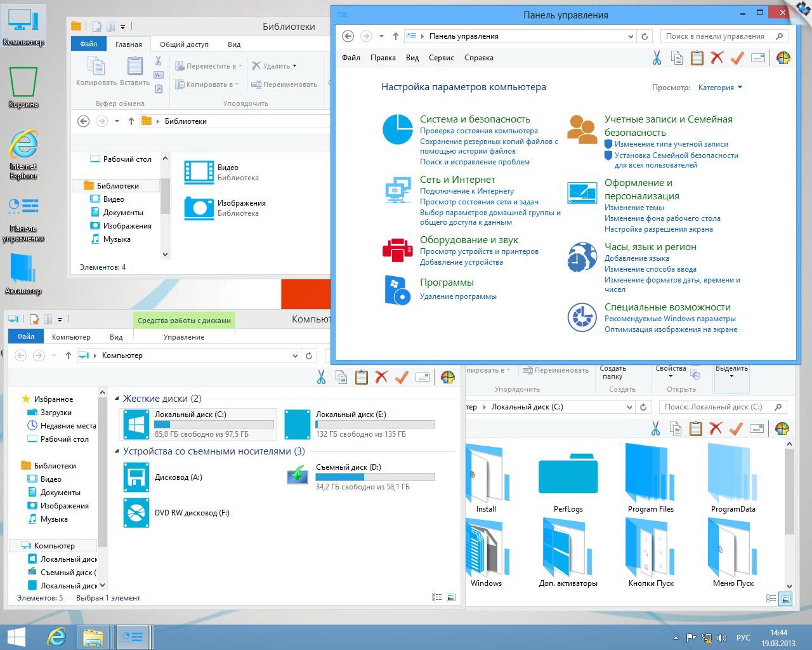Open the Категория view dropdown
This screenshot has height=650, width=812.
coord(720,88)
